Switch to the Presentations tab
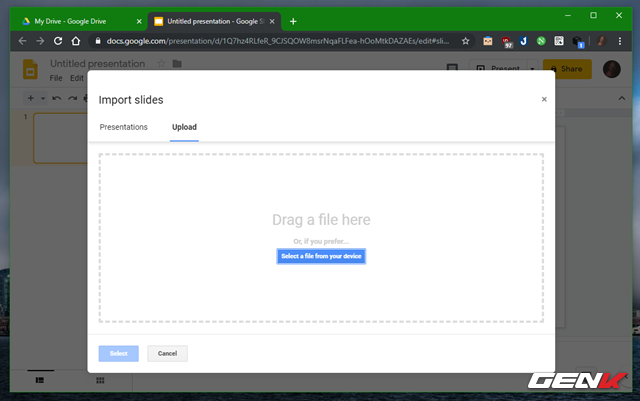This screenshot has height=401, width=640. tap(123, 127)
